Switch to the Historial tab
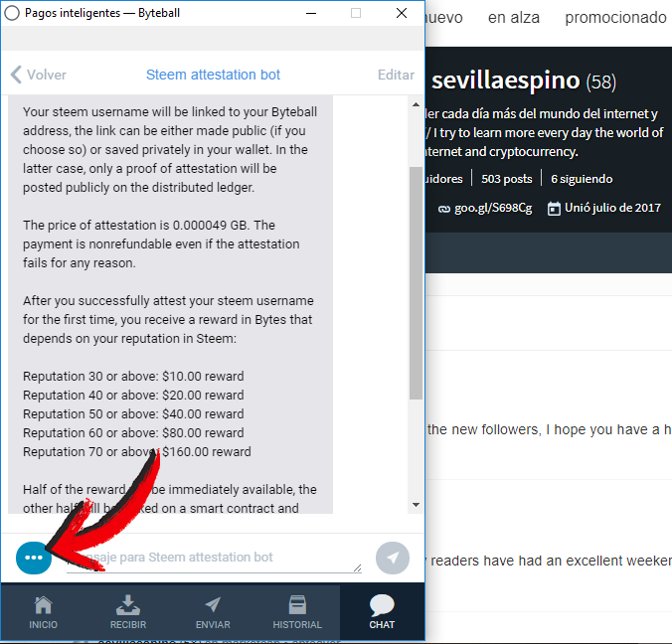This screenshot has height=644, width=672. 297,613
